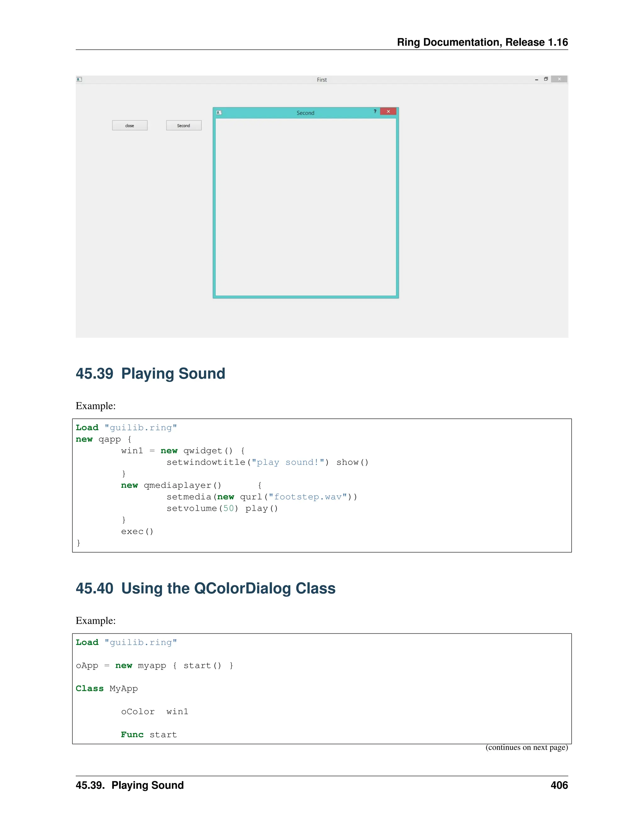
Task: Click the "Second" dialog title bar
Action: [x=305, y=113]
